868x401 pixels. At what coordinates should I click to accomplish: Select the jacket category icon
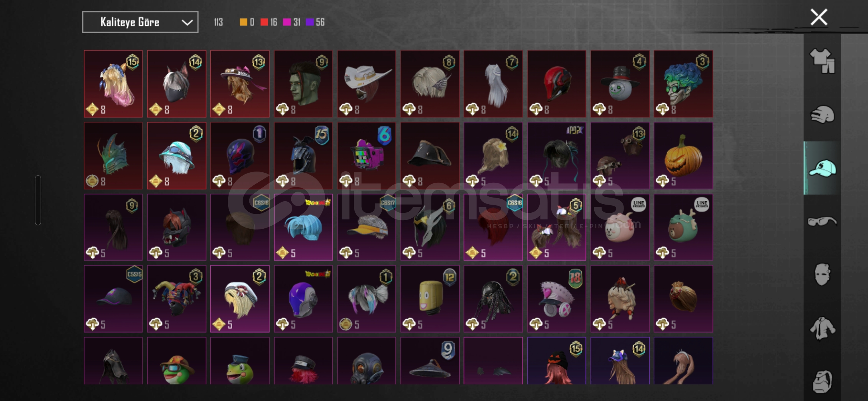(822, 328)
